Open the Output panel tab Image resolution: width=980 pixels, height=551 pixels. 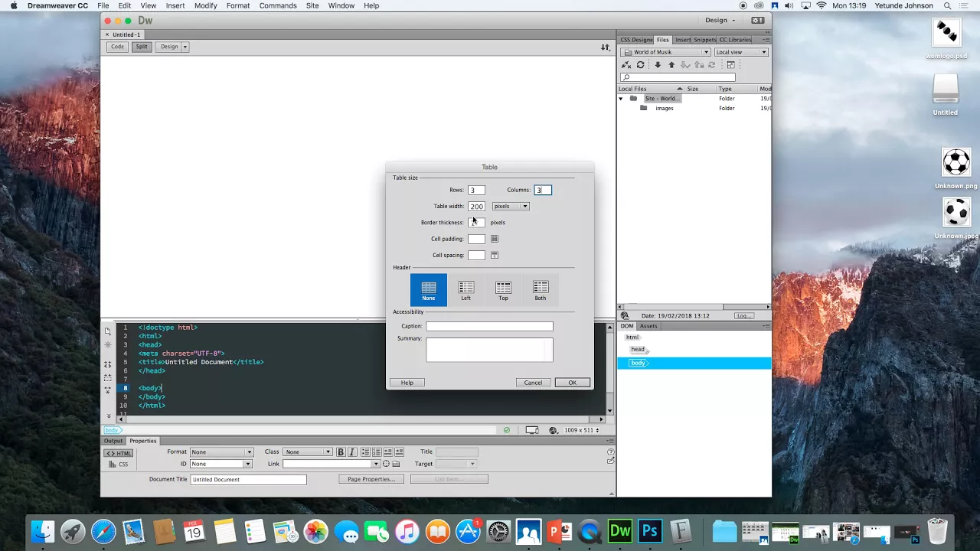click(x=113, y=441)
